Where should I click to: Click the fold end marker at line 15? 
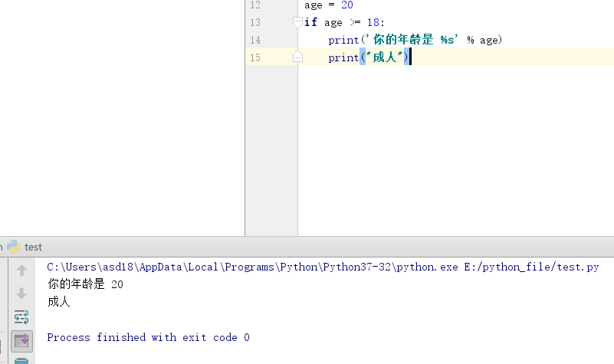tap(297, 57)
